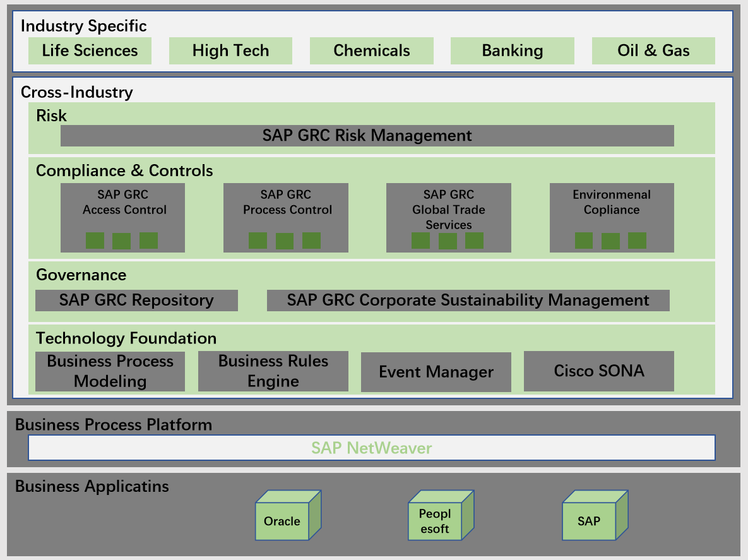
Task: Select the Chemicals box
Action: (372, 51)
